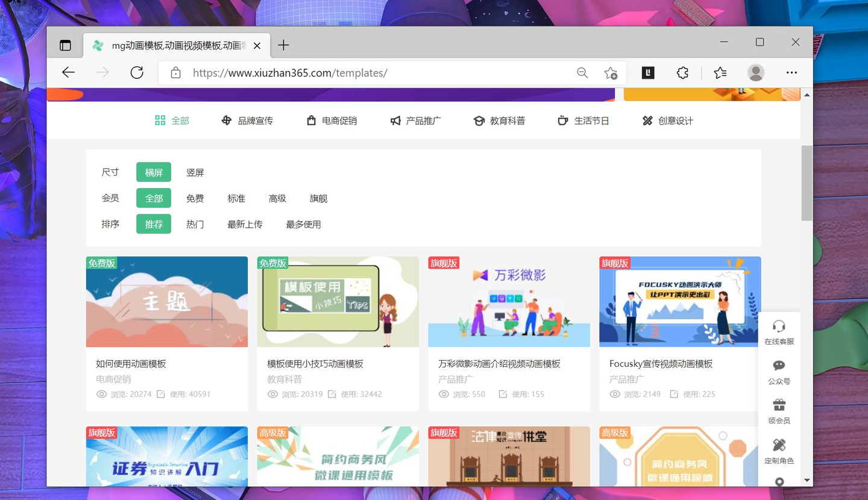Choose 高级 membership filter
This screenshot has height=500, width=868.
tap(277, 198)
